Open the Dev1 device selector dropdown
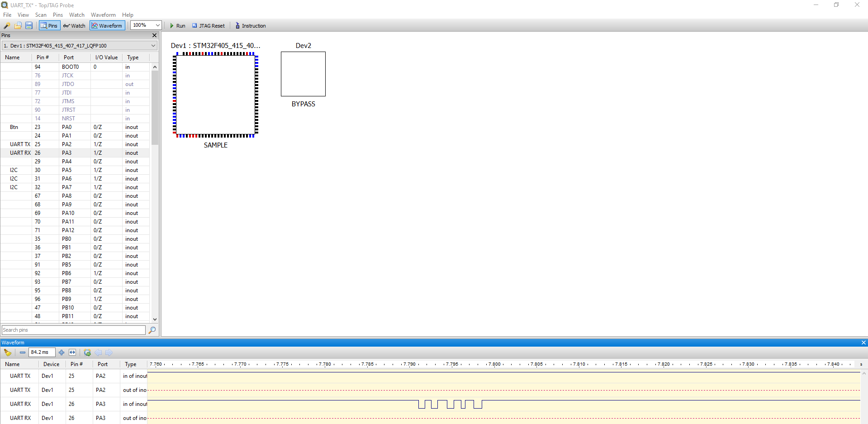The width and height of the screenshot is (868, 424). [153, 45]
